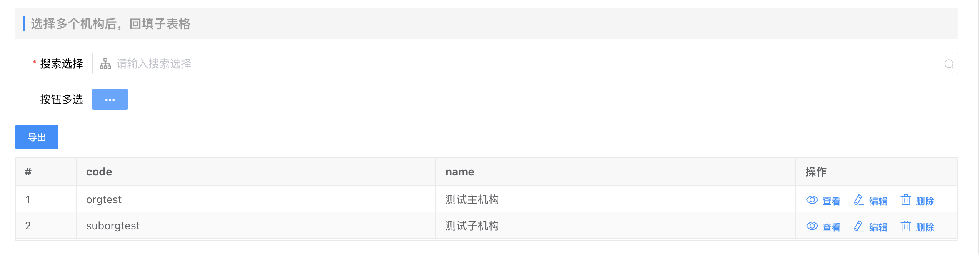Viewport: 980px width, 254px height.
Task: Click 查看 link for 测试子机构
Action: (831, 227)
